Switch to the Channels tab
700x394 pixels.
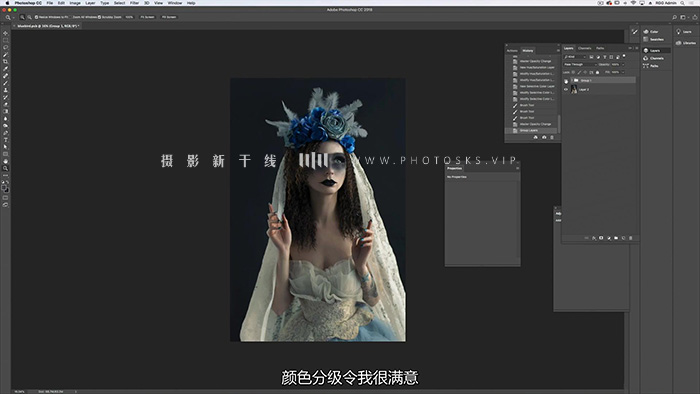click(x=584, y=48)
